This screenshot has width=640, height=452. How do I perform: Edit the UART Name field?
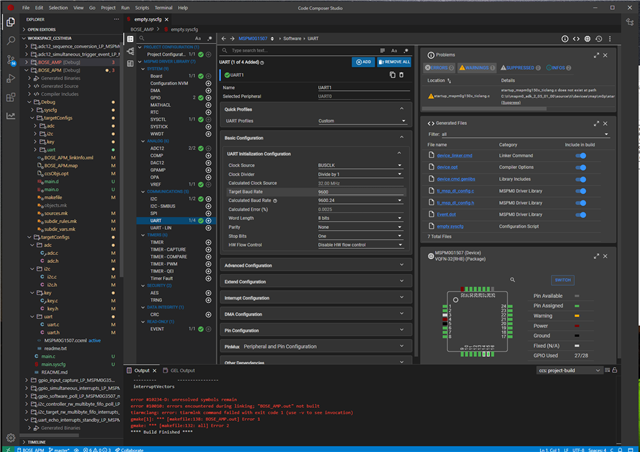(363, 87)
